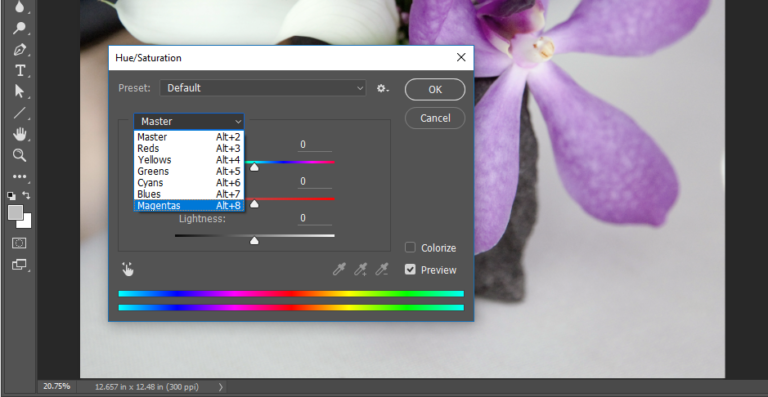Choose Cyans from channel list
Screen dimensions: 768x397
coord(189,183)
